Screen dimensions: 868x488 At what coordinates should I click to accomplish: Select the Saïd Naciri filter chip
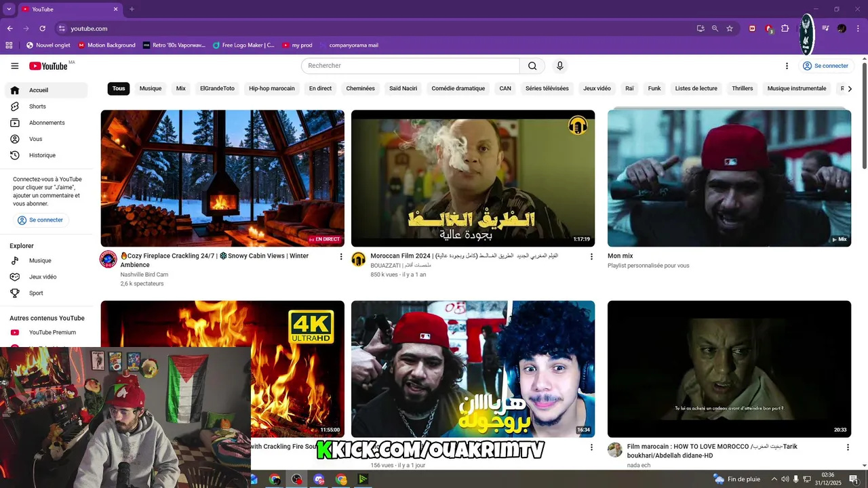(403, 89)
